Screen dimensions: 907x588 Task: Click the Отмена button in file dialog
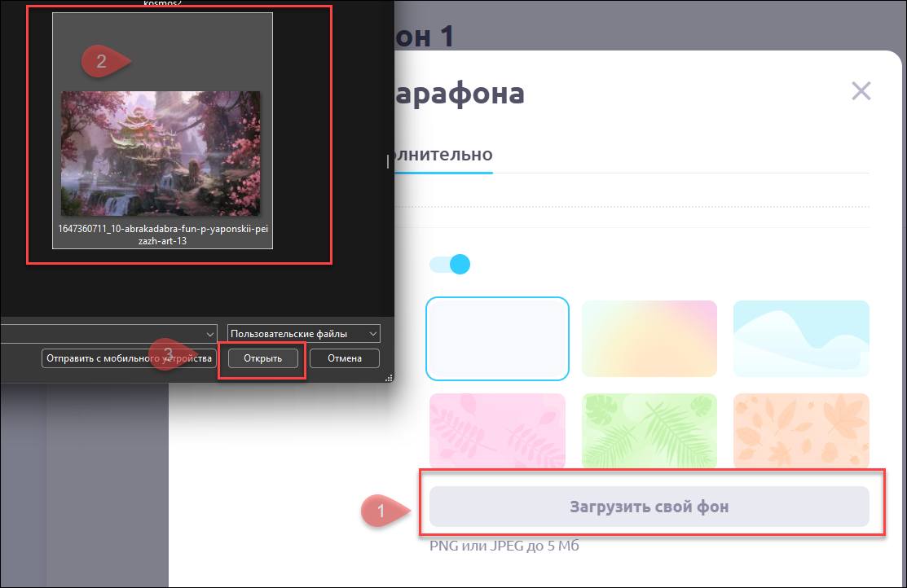click(345, 358)
